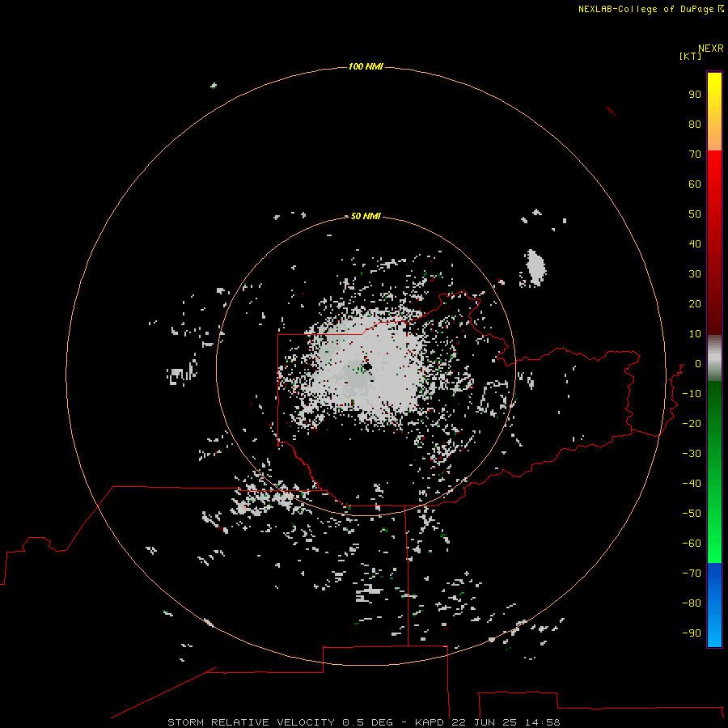Click the KAPD radar site identifier

pyautogui.click(x=430, y=722)
